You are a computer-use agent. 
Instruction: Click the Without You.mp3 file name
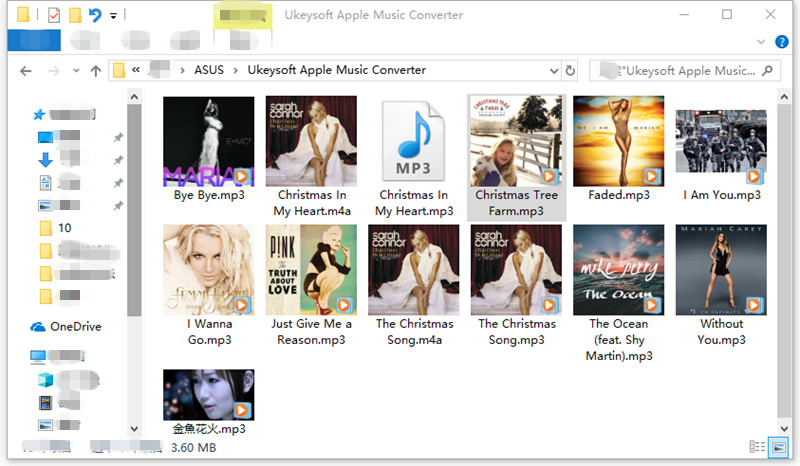tap(721, 332)
